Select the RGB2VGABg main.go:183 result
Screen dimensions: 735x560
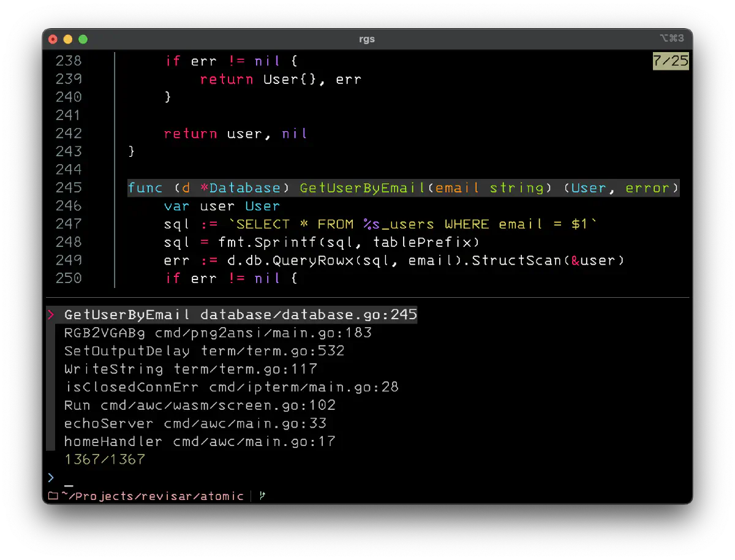click(217, 333)
